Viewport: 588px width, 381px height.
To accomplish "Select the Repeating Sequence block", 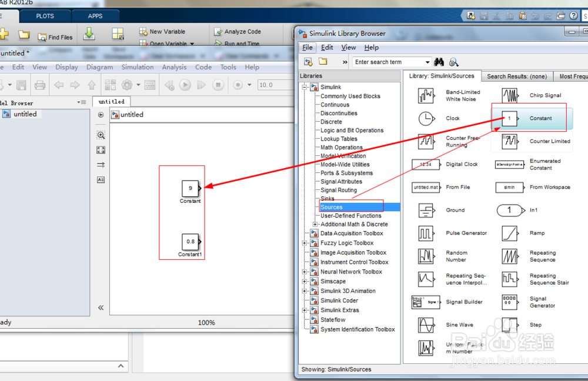I will tap(510, 256).
